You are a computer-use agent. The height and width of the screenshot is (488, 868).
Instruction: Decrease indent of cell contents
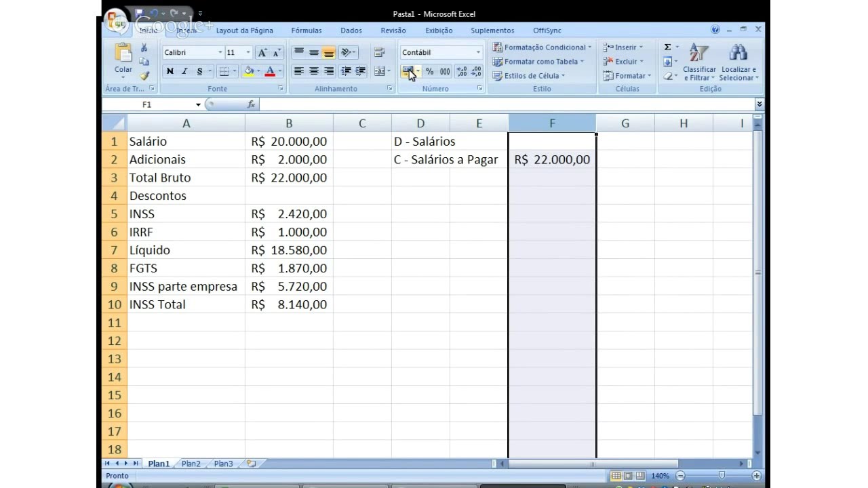coord(346,71)
